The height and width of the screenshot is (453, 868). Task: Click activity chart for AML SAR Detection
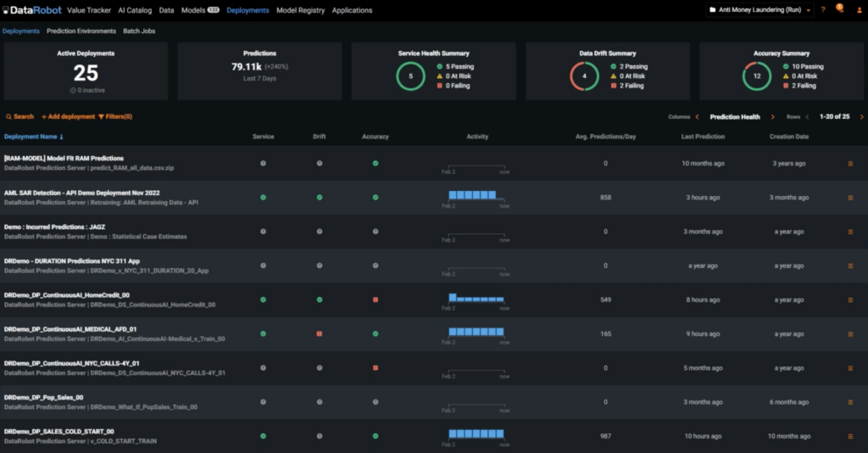476,198
